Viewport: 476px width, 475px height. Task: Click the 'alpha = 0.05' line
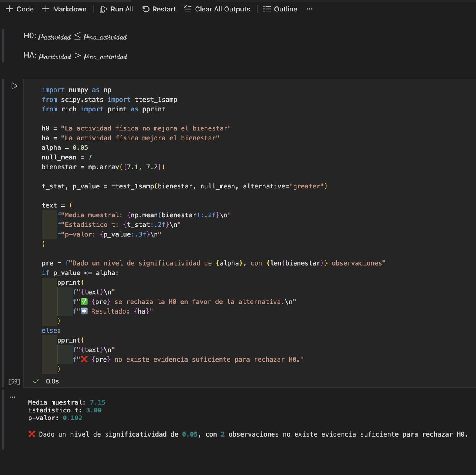click(65, 147)
